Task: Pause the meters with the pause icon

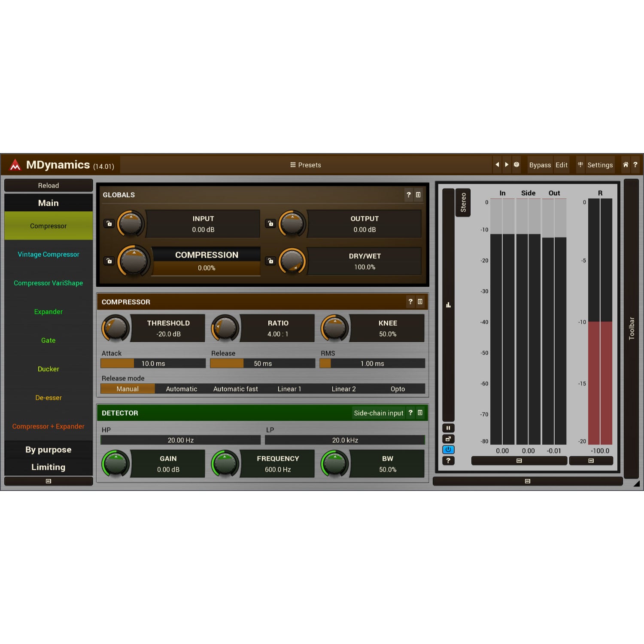Action: 448,428
